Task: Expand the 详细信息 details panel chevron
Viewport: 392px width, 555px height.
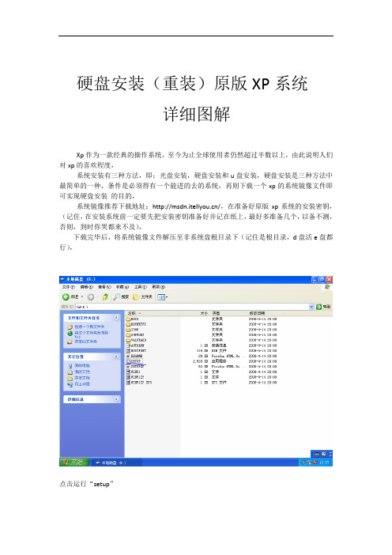Action: click(x=116, y=399)
